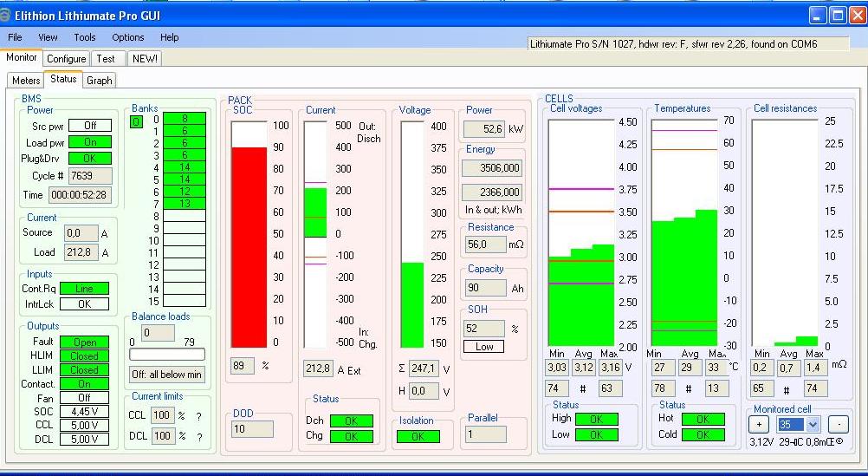Open the File menu
The image size is (868, 476).
pyautogui.click(x=15, y=37)
